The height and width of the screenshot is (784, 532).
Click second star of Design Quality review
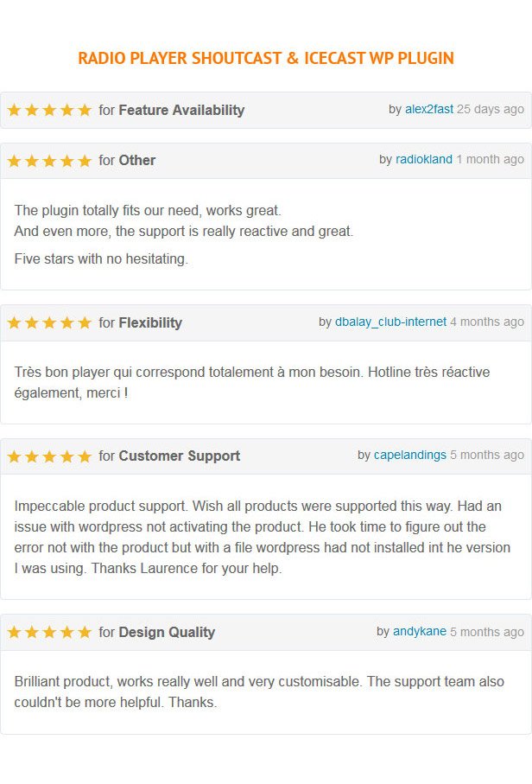point(31,633)
